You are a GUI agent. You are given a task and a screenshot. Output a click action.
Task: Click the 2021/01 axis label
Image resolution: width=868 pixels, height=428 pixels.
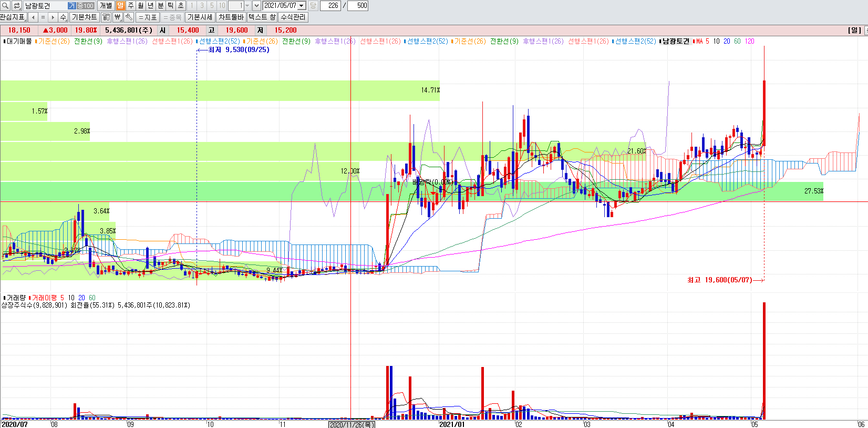tap(452, 424)
